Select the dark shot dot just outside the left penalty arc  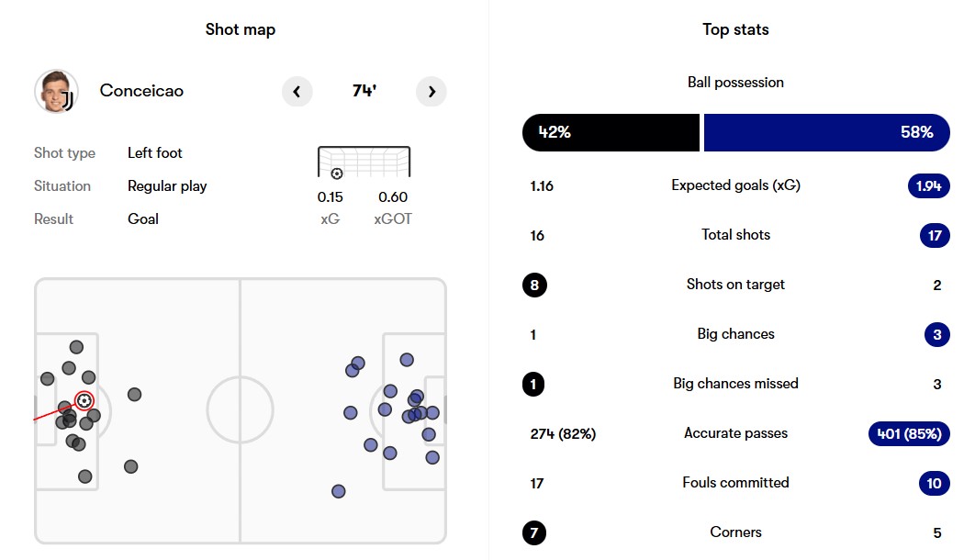[x=134, y=395]
